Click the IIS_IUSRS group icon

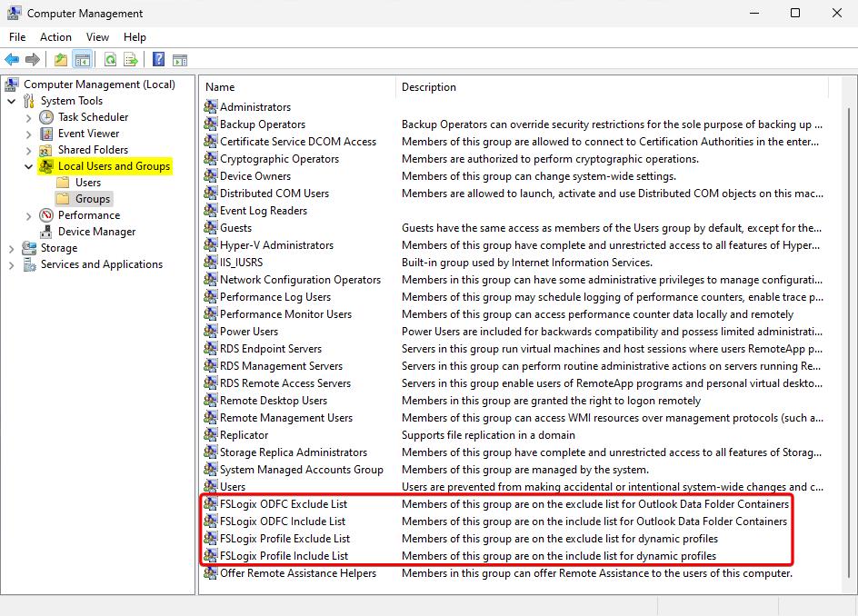pyautogui.click(x=211, y=262)
